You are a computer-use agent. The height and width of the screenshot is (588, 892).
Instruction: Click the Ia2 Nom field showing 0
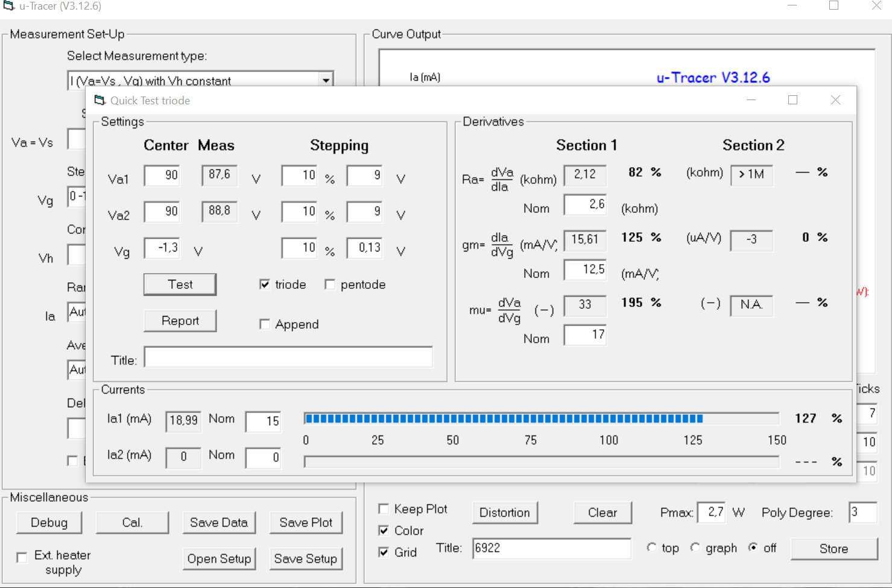(263, 458)
